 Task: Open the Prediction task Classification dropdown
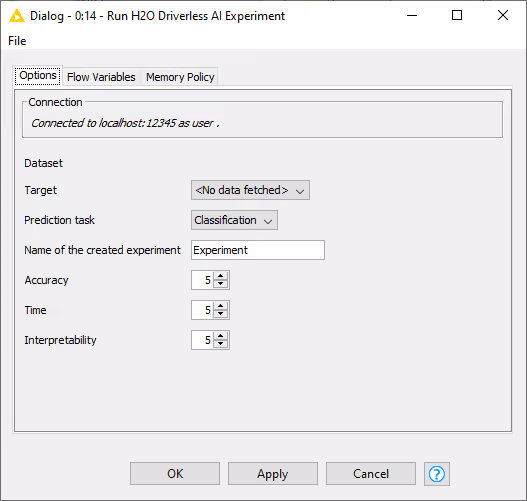tap(234, 220)
